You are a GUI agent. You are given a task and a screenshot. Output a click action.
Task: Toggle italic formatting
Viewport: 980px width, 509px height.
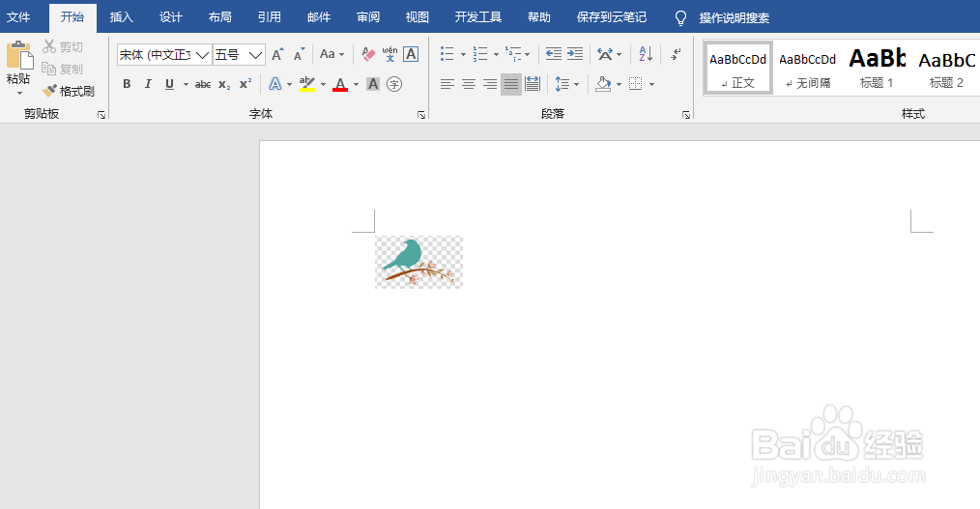(x=148, y=84)
